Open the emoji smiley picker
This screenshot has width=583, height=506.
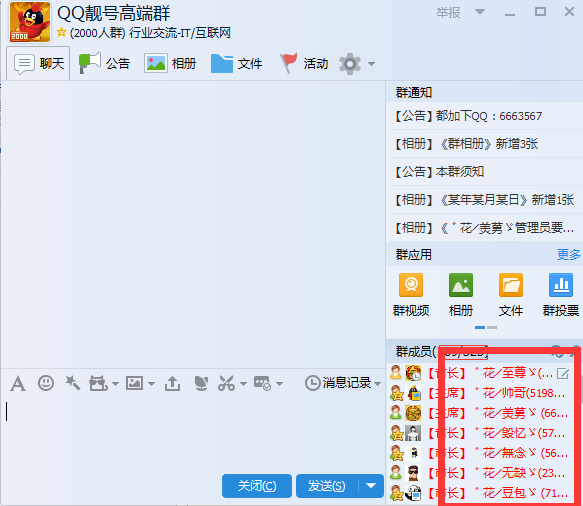click(46, 383)
